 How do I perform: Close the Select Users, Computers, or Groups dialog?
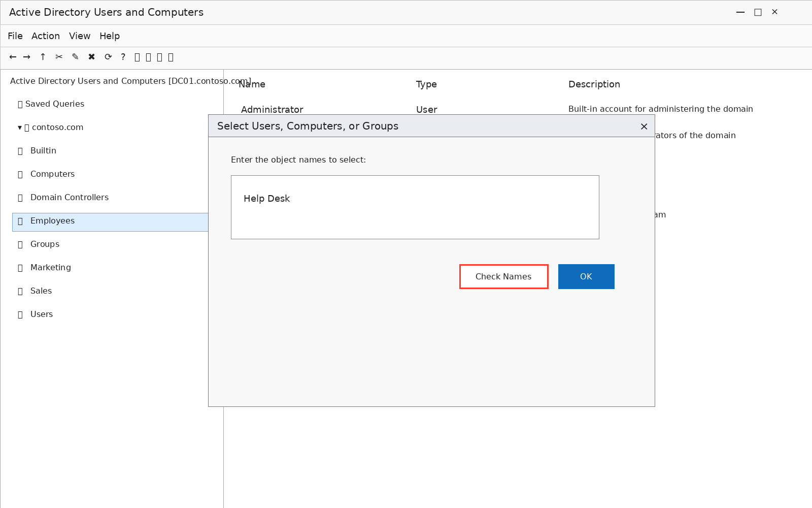pos(644,126)
